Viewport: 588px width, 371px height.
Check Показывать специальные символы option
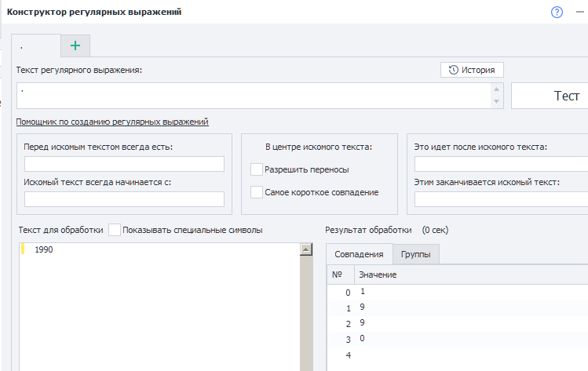click(x=115, y=230)
